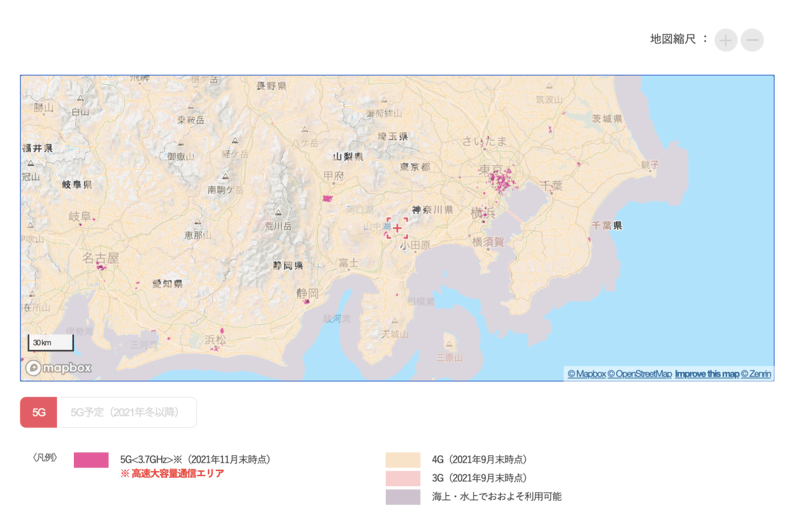Switch to the 5G予定 (2021年冬以降) tab
800x521 pixels.
127,412
